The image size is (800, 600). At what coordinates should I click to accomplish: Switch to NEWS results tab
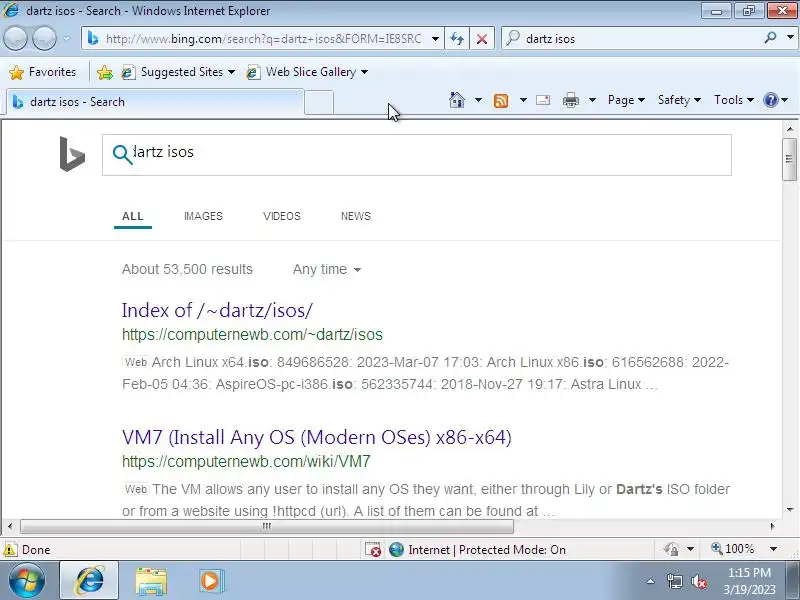356,216
